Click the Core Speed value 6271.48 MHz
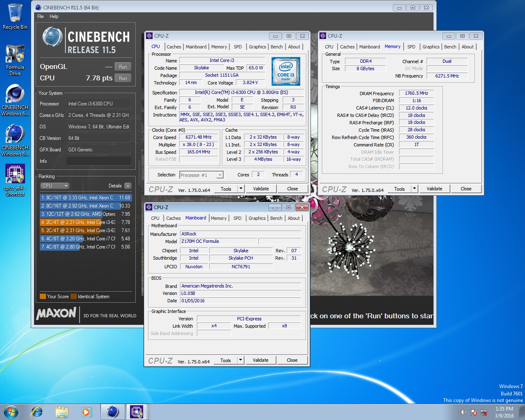Screen dimensions: 525x420 point(199,137)
